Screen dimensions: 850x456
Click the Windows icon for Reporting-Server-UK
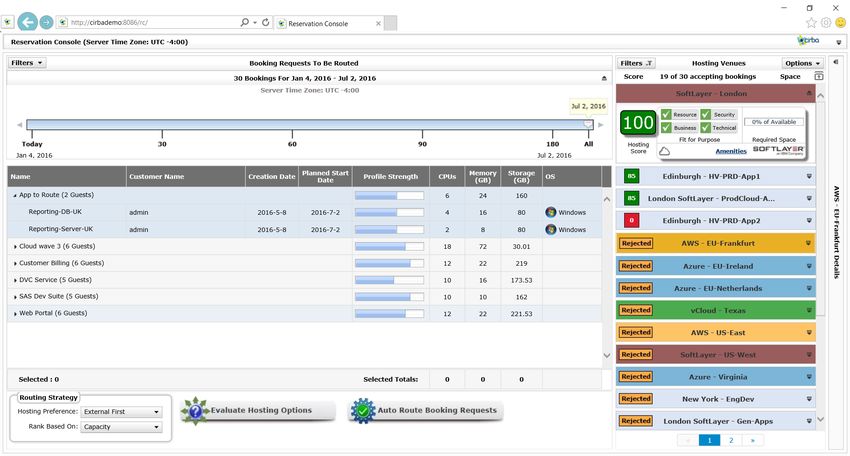[551, 229]
